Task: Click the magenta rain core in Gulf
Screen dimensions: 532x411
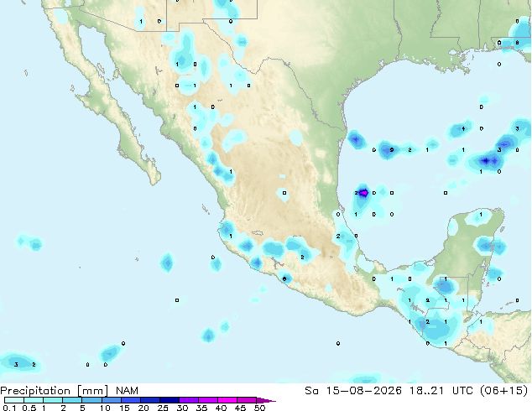Action: [x=363, y=193]
